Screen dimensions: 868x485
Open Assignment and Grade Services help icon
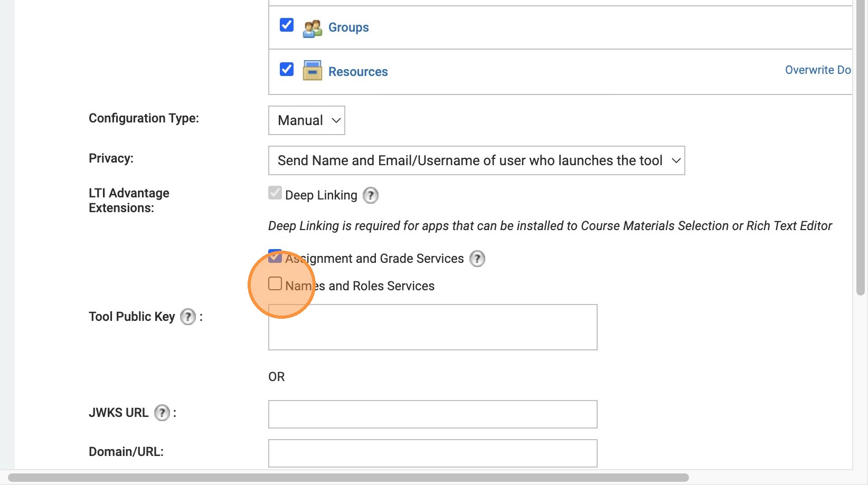[x=477, y=259]
